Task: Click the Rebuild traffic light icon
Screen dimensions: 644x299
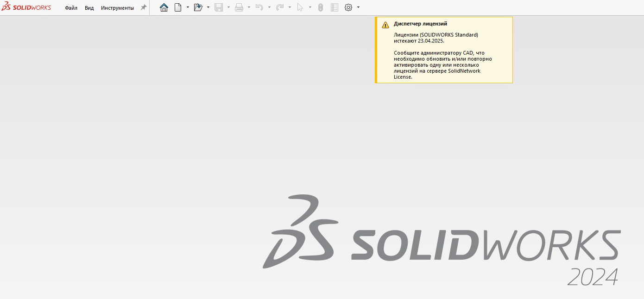Action: (320, 8)
